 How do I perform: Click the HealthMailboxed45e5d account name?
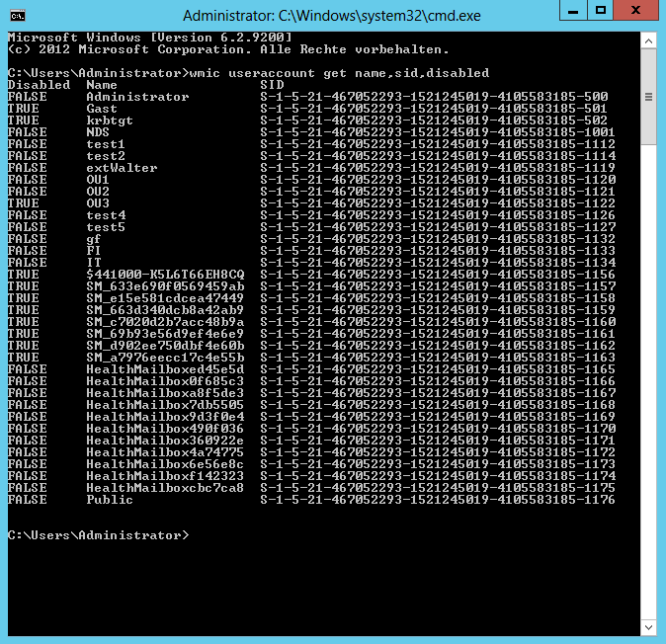point(165,369)
